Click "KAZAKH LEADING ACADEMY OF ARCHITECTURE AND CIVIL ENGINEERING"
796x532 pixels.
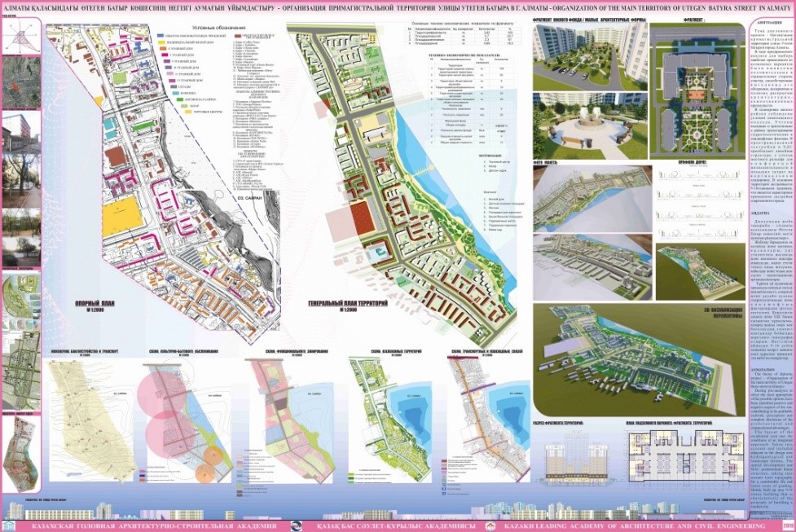(633, 527)
